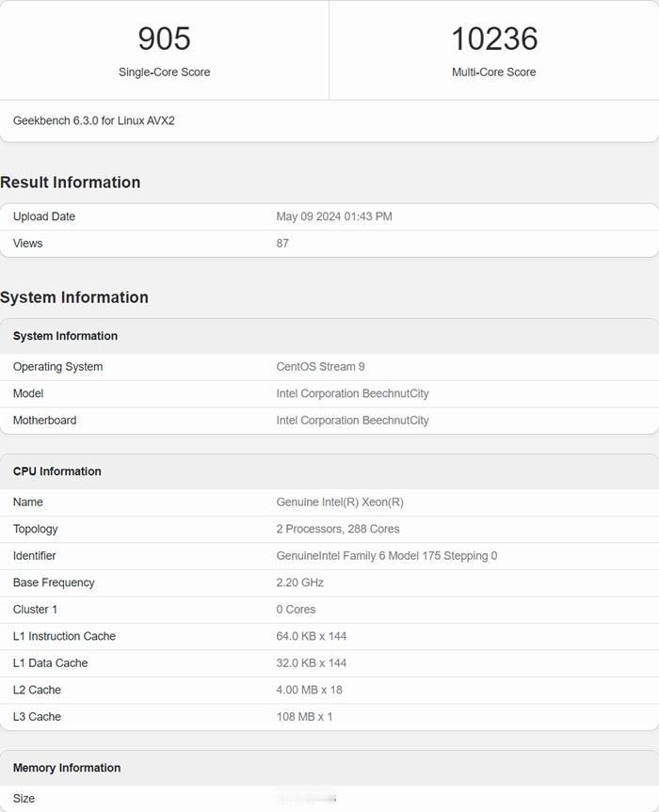Click the Cluster 1 label
Viewport: 659px width, 812px height.
click(35, 610)
